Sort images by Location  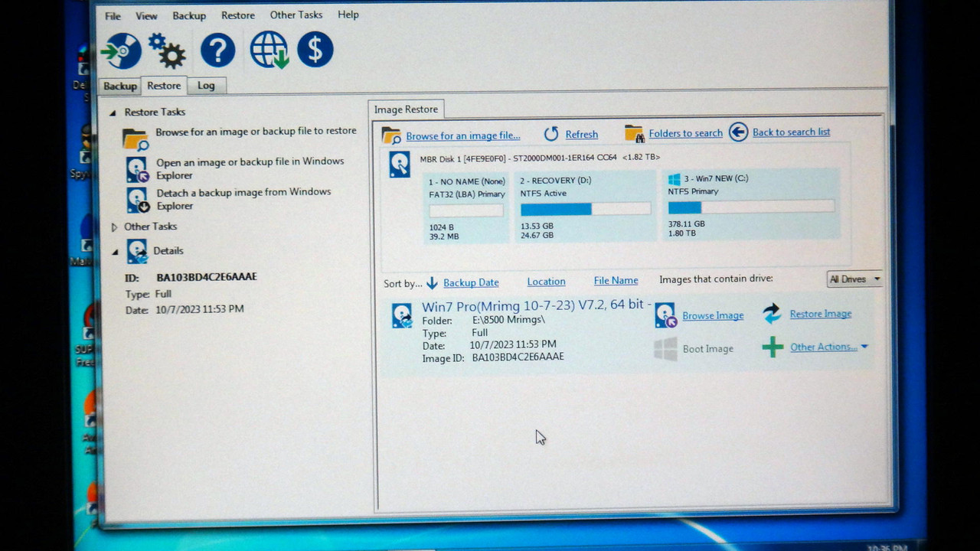tap(546, 282)
